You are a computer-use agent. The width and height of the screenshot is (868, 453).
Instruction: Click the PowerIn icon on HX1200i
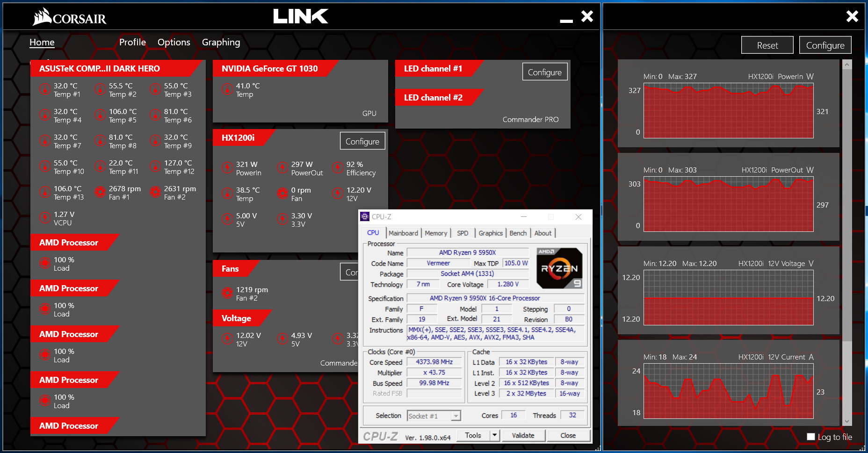coord(227,167)
